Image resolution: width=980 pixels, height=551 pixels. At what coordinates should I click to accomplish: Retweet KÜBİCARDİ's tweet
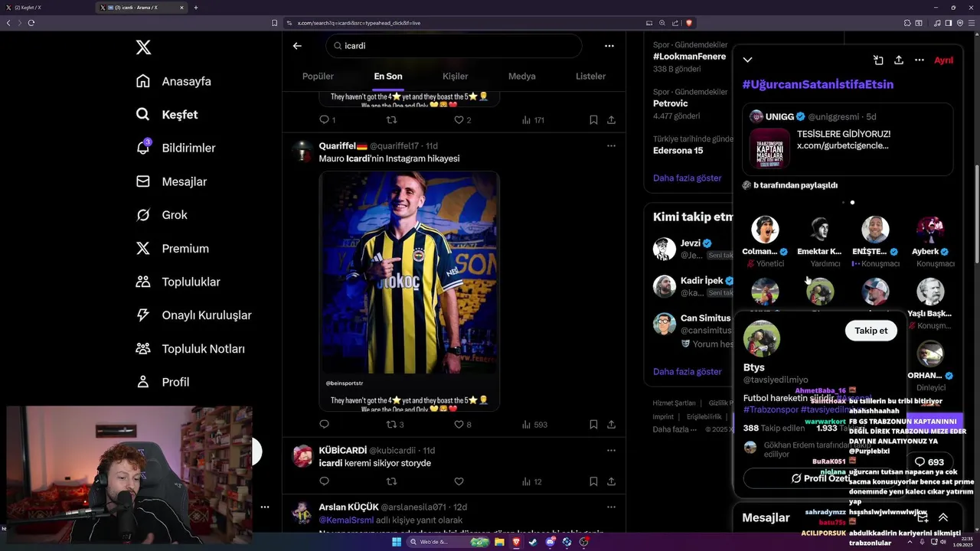point(391,481)
